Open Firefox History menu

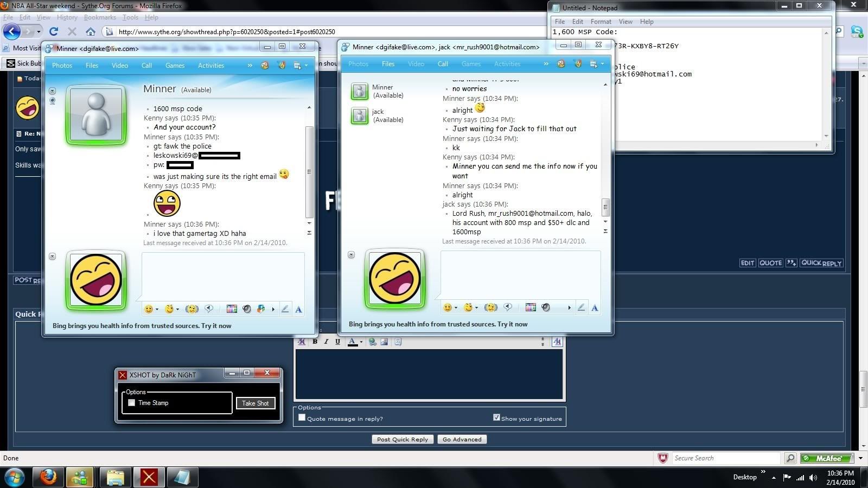click(x=67, y=17)
